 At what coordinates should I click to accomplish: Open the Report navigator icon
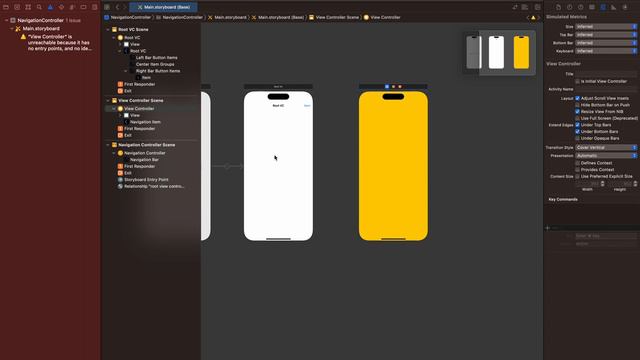(x=94, y=7)
